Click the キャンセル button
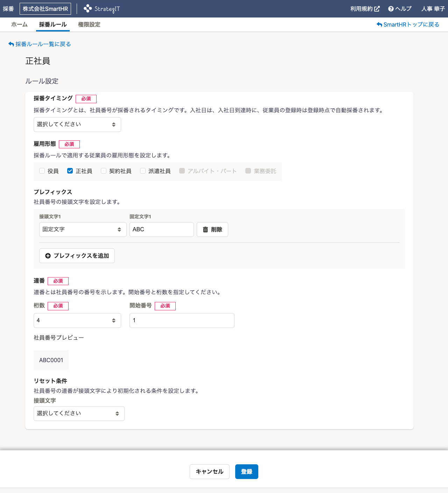 [x=209, y=472]
